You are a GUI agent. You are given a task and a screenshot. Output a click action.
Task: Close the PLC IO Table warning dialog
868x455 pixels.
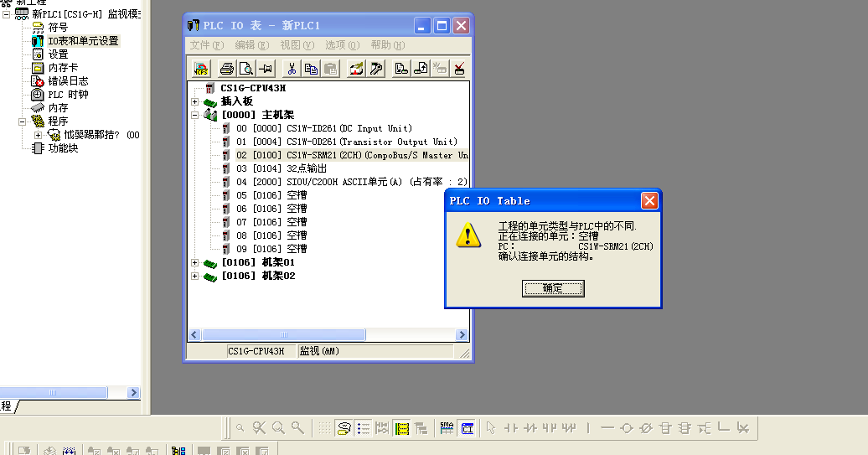tap(649, 201)
